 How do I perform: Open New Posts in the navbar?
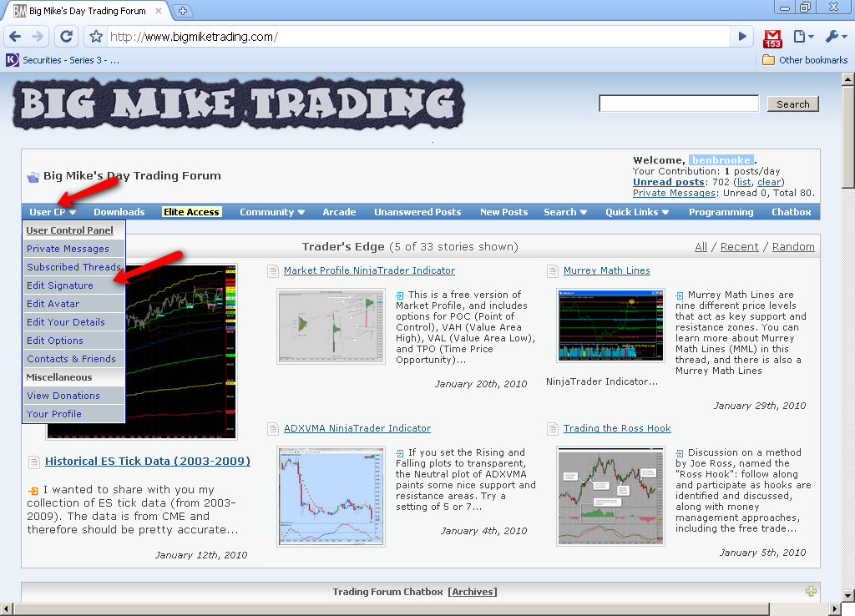(503, 212)
